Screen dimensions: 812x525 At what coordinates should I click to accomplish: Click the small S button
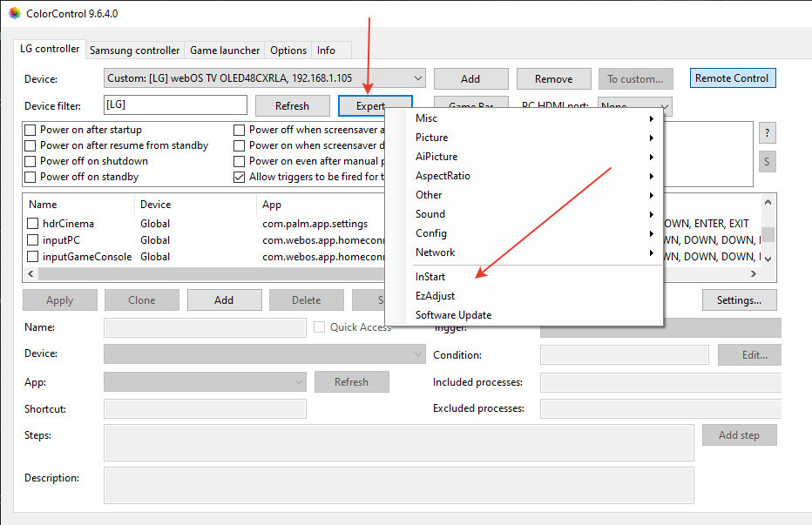[767, 161]
